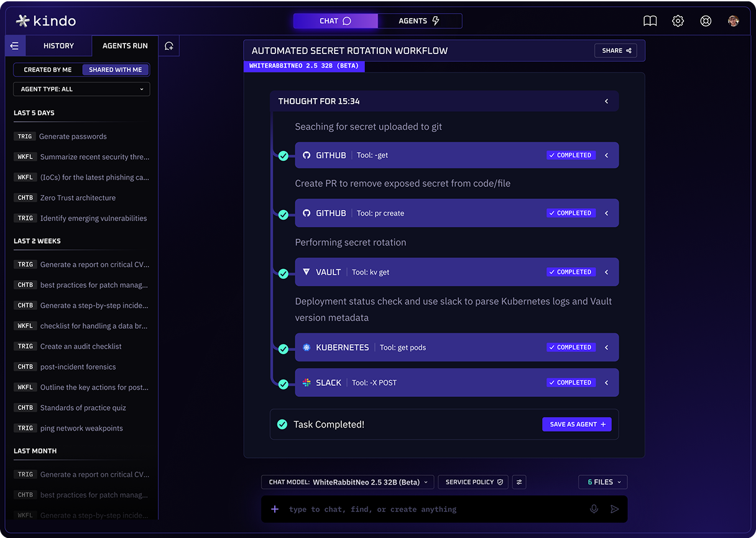
Task: Click the help lifebuoy icon
Action: coord(706,21)
